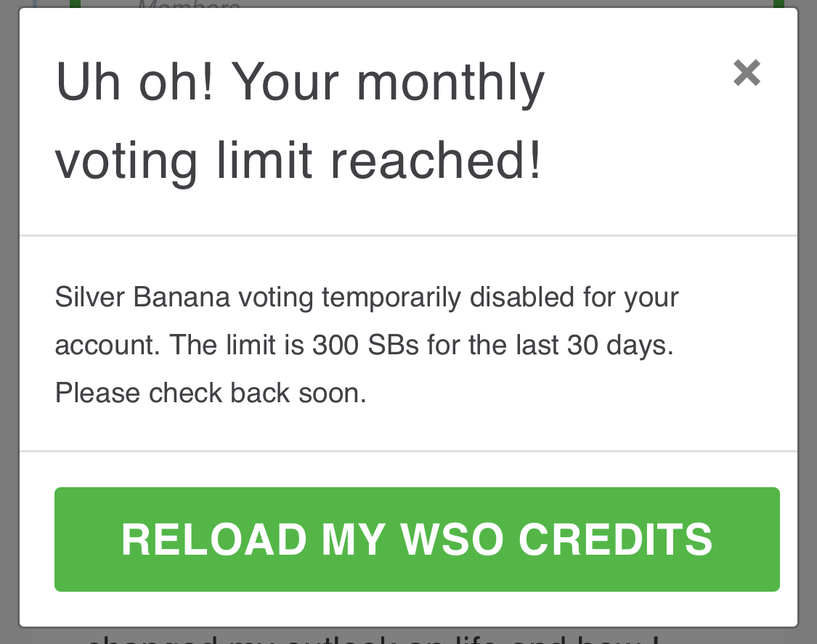The image size is (817, 644).
Task: Click the word "CREDITS" on the green button
Action: [x=616, y=539]
